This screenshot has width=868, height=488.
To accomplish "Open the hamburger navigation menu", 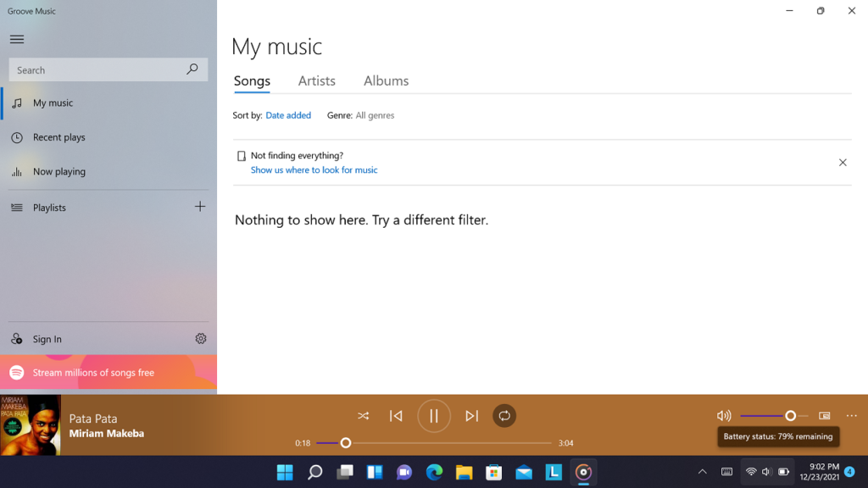I will 17,39.
